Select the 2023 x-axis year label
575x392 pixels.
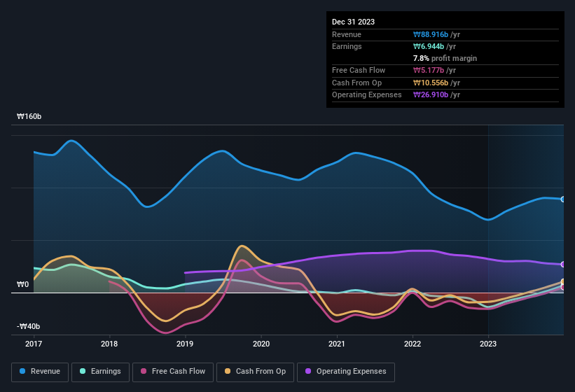tap(488, 344)
